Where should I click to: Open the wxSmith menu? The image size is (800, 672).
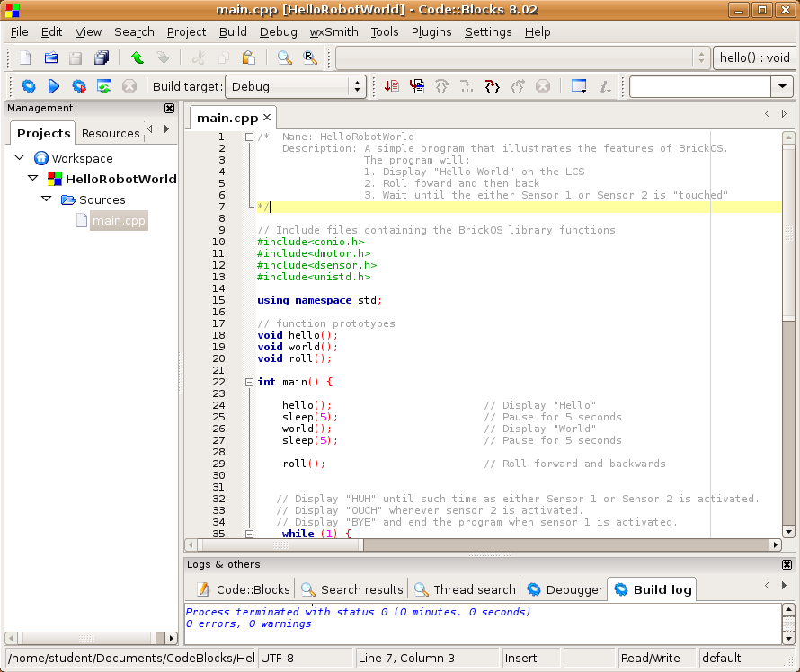click(333, 32)
